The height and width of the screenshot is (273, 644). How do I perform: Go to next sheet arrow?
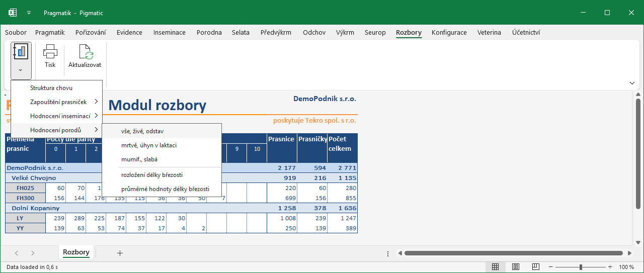coord(33,253)
